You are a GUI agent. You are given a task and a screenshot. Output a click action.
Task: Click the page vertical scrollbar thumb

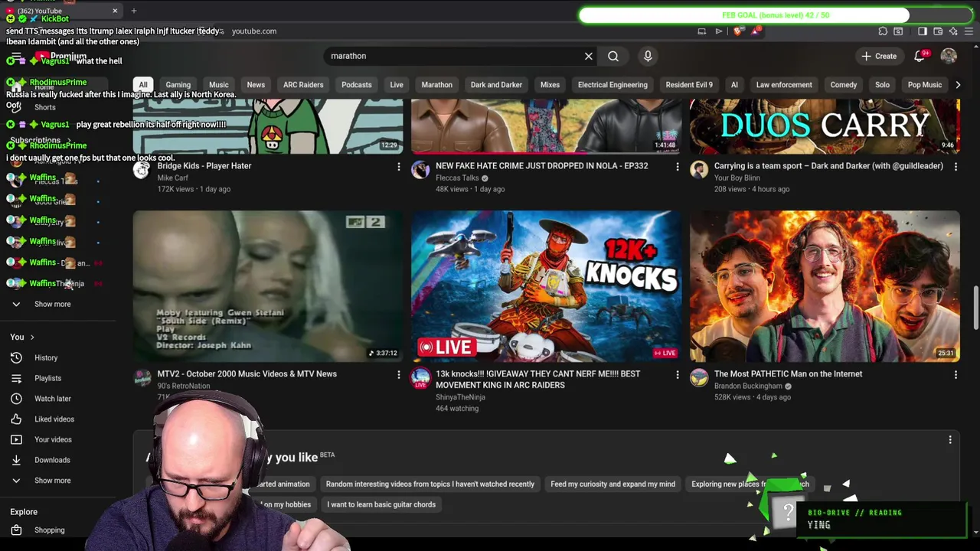coord(975,308)
